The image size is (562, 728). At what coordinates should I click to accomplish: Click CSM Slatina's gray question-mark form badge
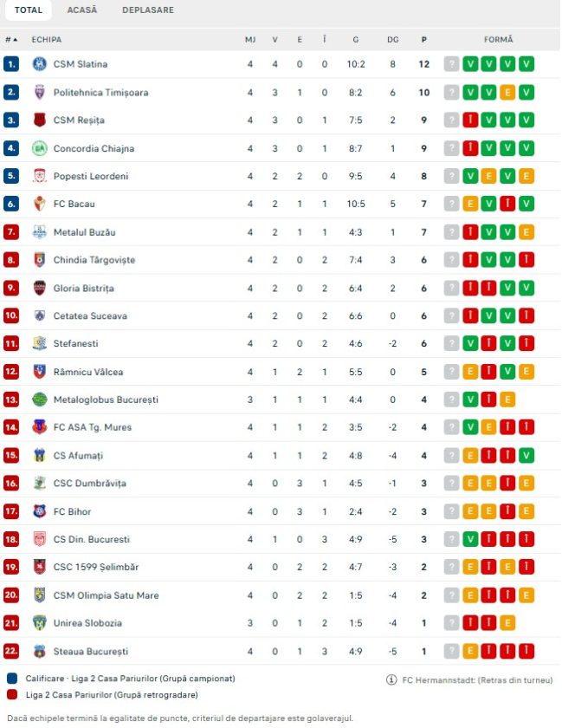click(451, 63)
